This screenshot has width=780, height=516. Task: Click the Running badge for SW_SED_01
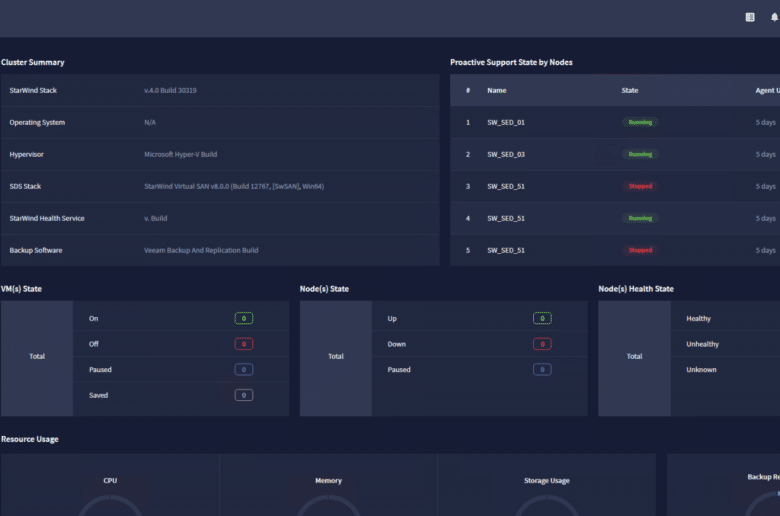click(x=640, y=122)
